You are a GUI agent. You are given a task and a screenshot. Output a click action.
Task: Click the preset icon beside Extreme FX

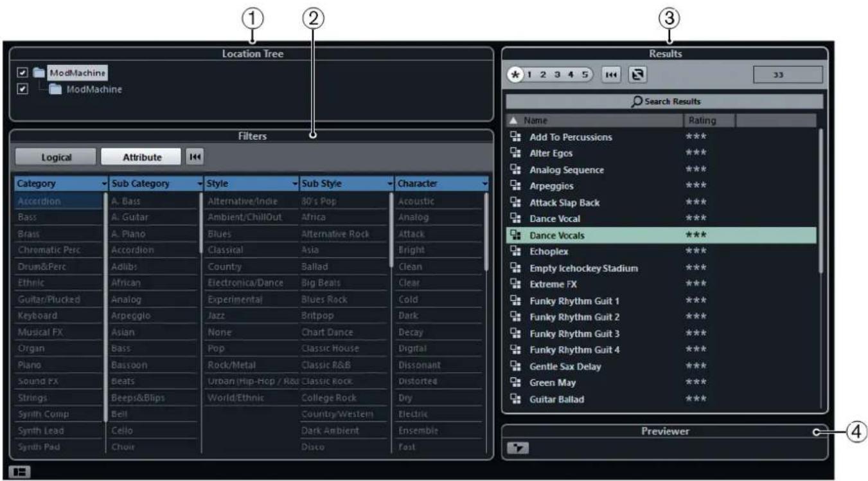coord(515,284)
